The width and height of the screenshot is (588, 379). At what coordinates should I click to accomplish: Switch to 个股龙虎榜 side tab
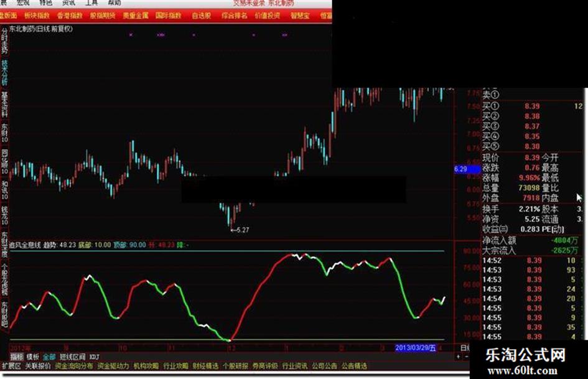(x=4, y=279)
